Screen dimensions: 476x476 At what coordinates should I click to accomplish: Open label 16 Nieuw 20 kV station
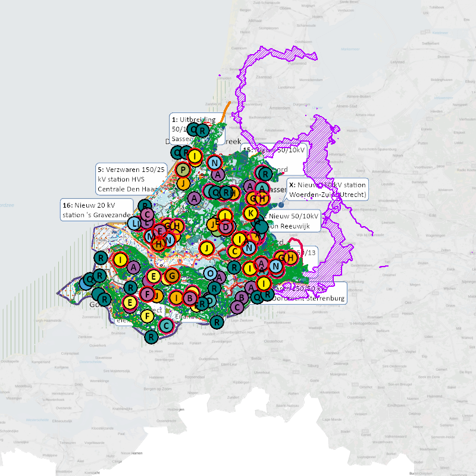[x=95, y=210]
